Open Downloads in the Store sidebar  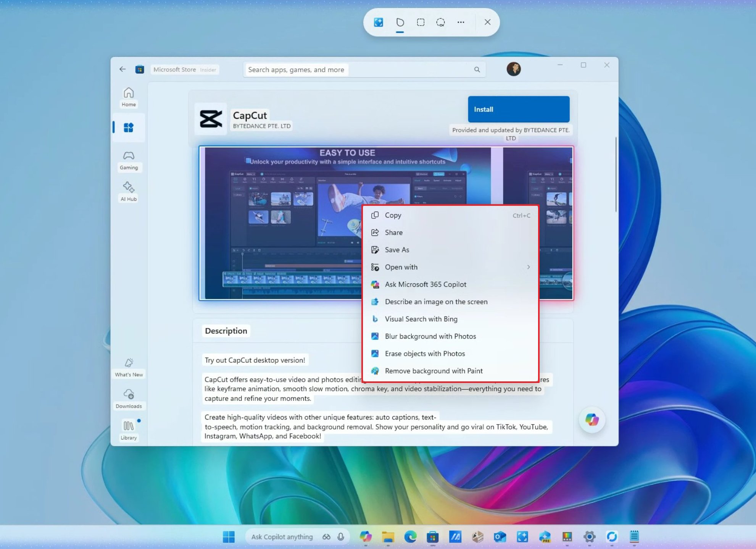[129, 398]
